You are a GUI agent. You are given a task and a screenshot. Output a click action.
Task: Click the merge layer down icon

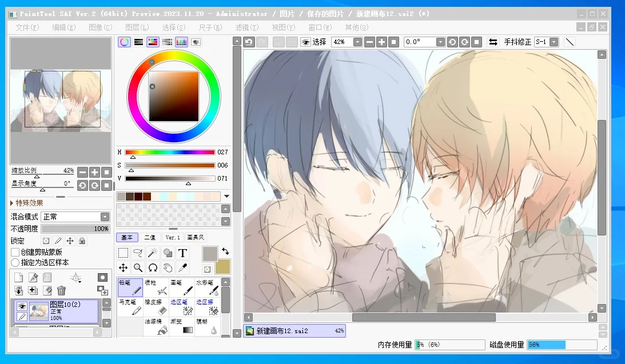pos(18,291)
